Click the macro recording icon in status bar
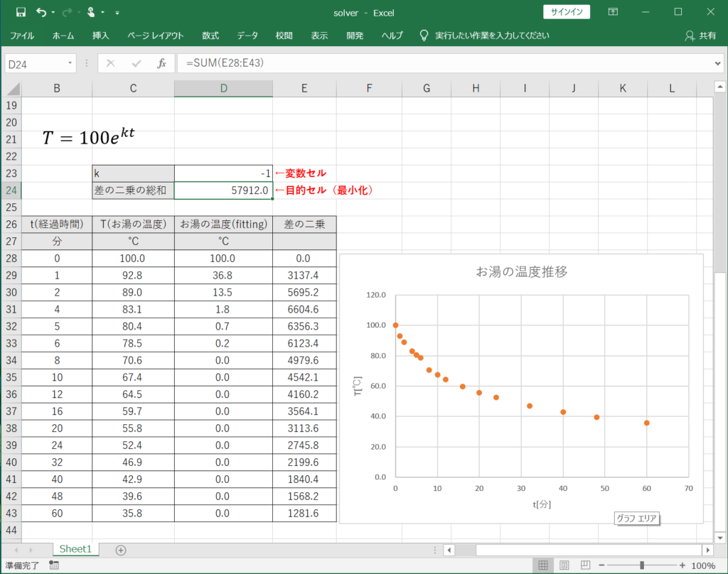This screenshot has width=728, height=574. point(54,565)
